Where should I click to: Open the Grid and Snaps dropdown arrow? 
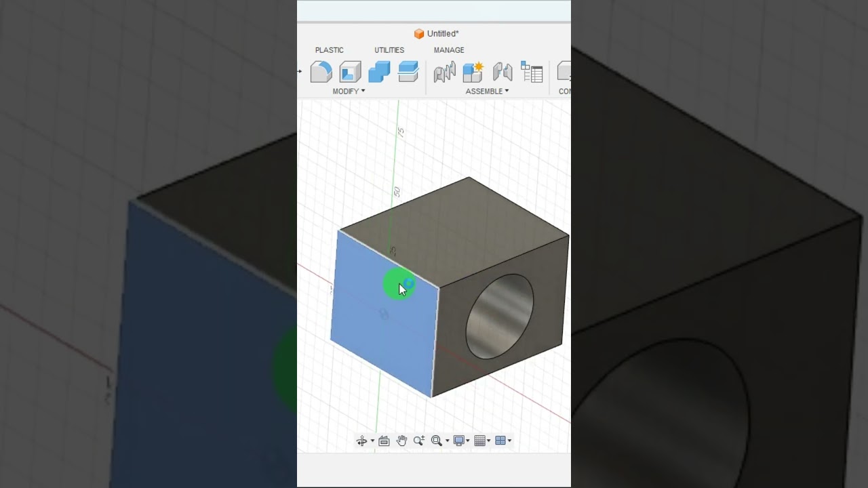pyautogui.click(x=489, y=441)
